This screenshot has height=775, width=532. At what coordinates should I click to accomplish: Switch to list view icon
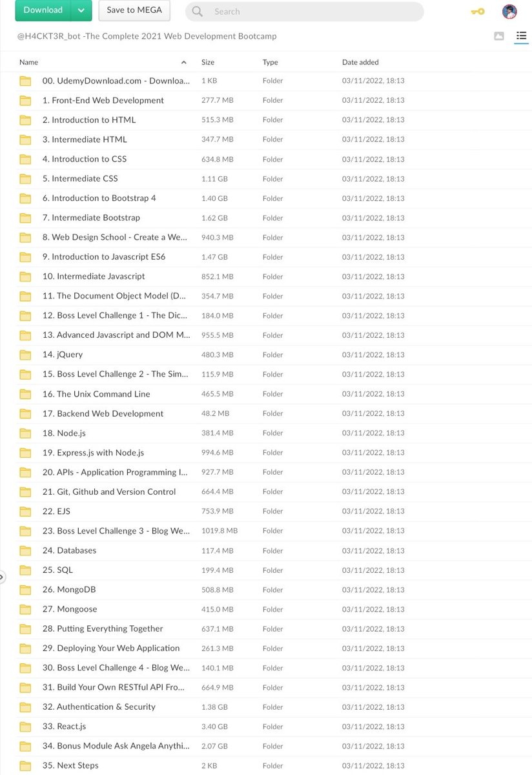[521, 36]
